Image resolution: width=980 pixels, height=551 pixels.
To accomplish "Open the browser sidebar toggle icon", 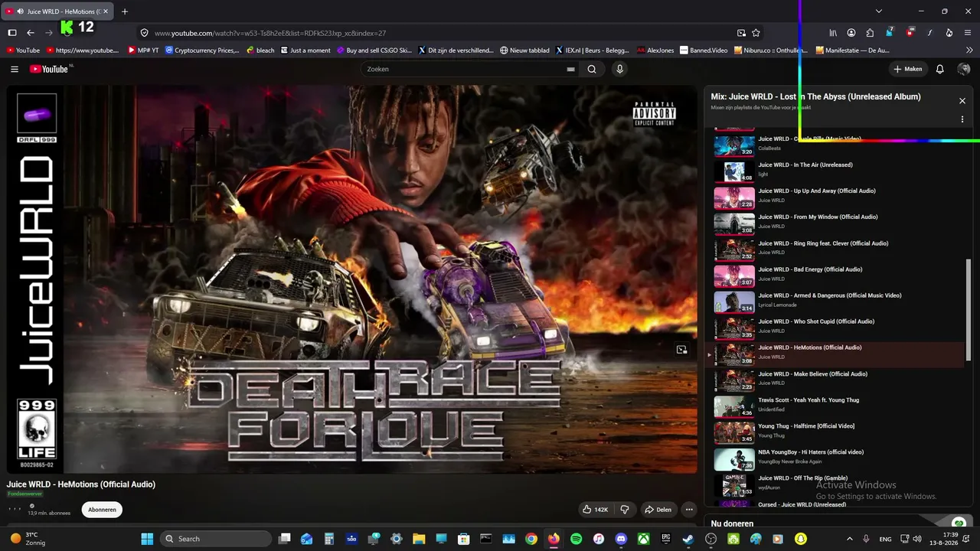I will pos(12,33).
